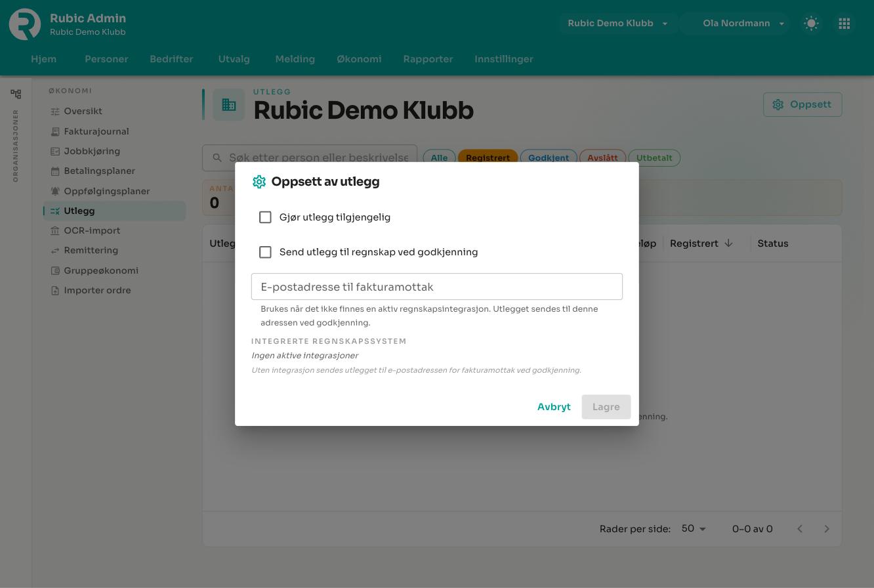The height and width of the screenshot is (588, 874).
Task: Sort by Registrert column arrow
Action: point(728,243)
